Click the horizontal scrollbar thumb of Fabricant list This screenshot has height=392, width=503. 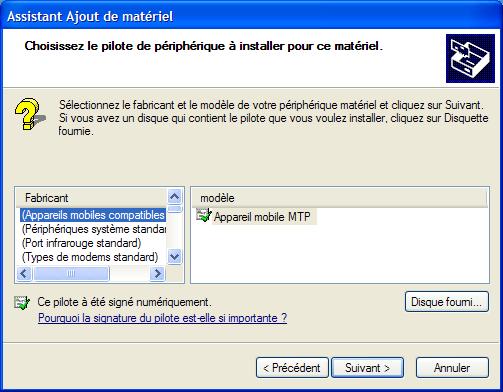[x=71, y=274]
